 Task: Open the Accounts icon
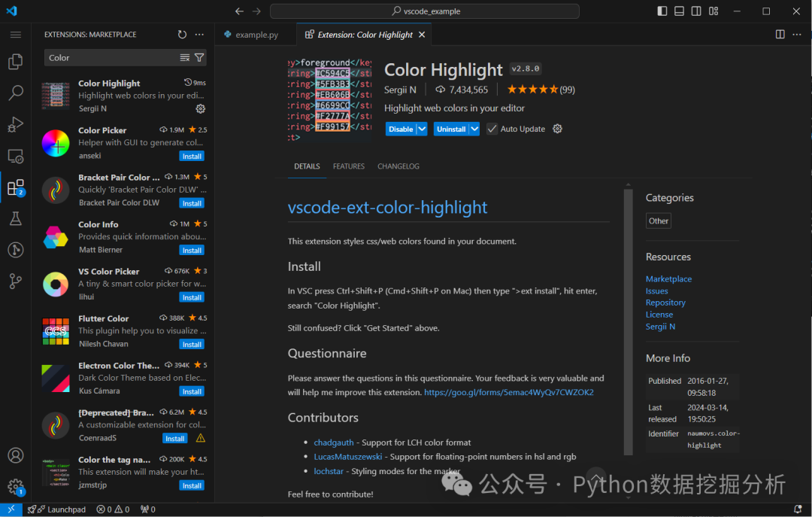[16, 455]
